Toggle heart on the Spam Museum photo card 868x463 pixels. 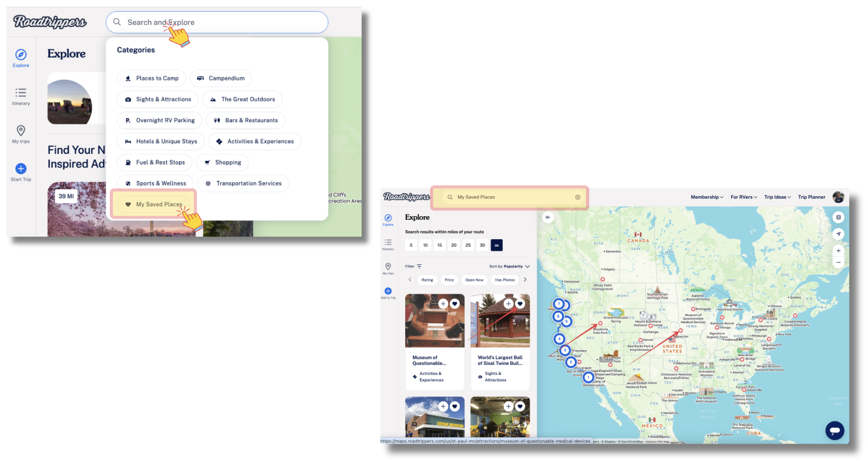[x=455, y=407]
